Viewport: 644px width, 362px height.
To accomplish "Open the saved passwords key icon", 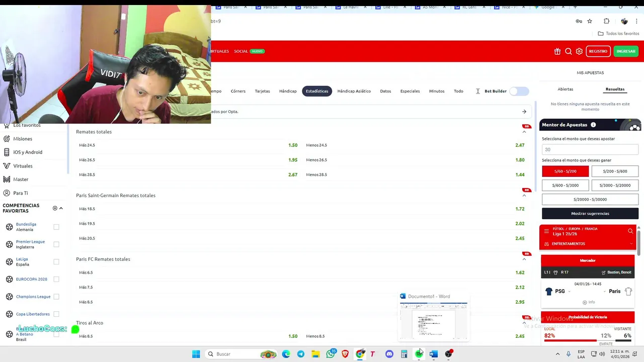I will click(x=579, y=21).
